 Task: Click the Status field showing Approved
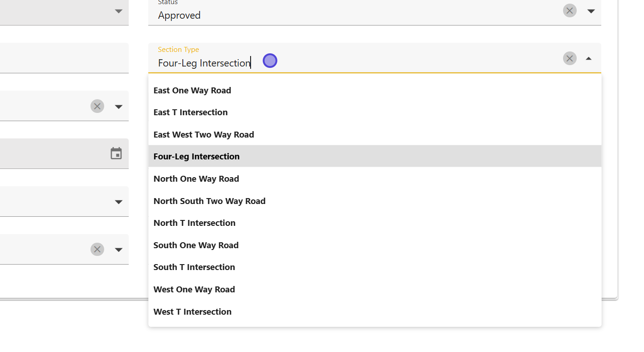pyautogui.click(x=355, y=15)
